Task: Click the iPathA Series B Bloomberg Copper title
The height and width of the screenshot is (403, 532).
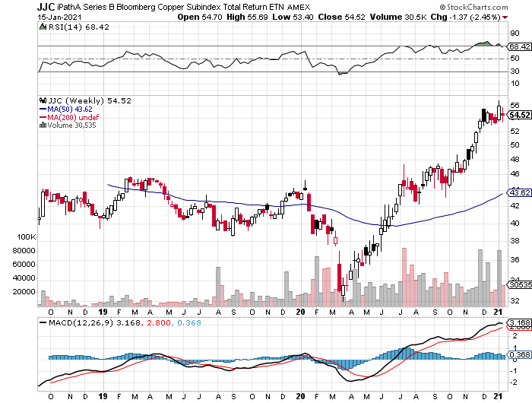Action: click(171, 7)
